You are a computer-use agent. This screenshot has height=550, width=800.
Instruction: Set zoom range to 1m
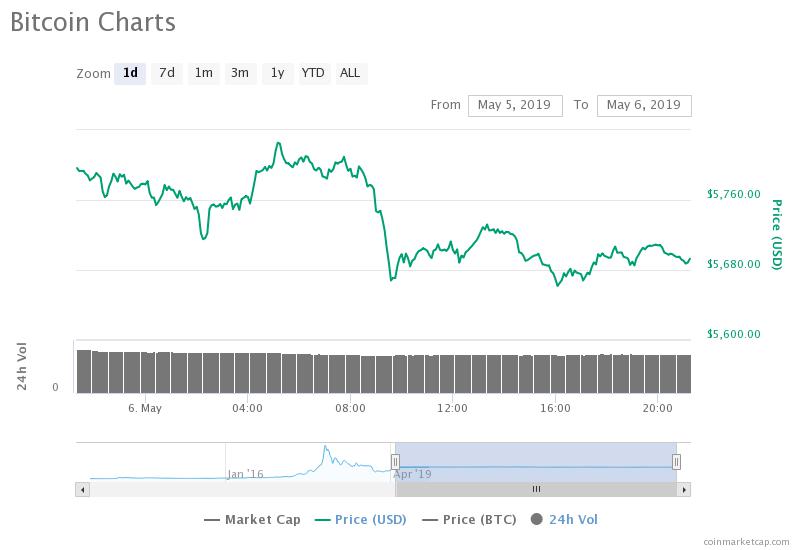(x=204, y=73)
